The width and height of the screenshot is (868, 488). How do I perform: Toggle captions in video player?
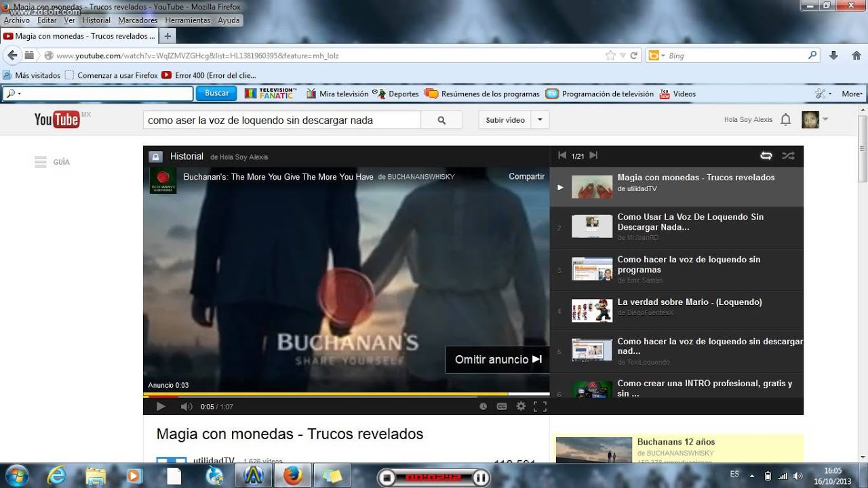point(502,407)
